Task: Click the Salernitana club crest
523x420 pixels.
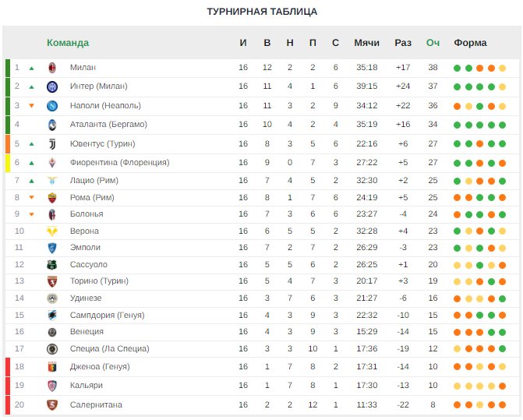Action: [52, 405]
